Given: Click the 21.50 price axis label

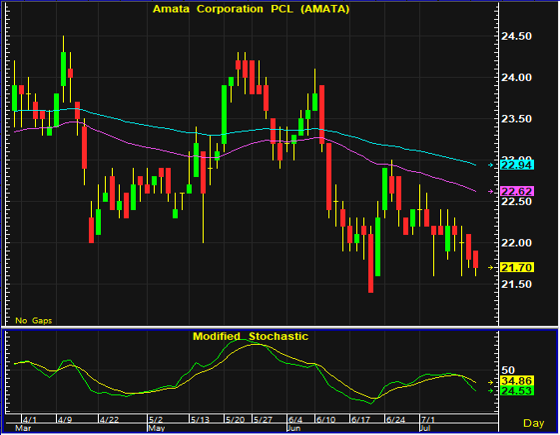Looking at the screenshot, I should 516,284.
